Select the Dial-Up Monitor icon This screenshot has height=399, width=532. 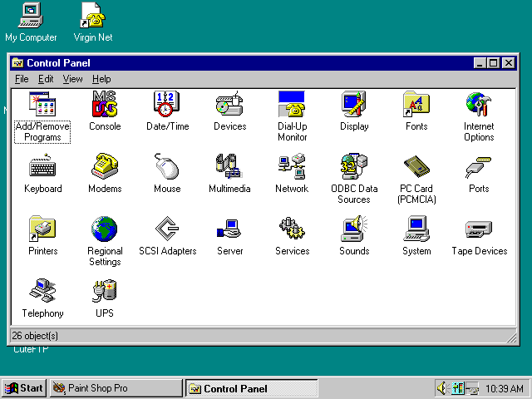[x=292, y=104]
